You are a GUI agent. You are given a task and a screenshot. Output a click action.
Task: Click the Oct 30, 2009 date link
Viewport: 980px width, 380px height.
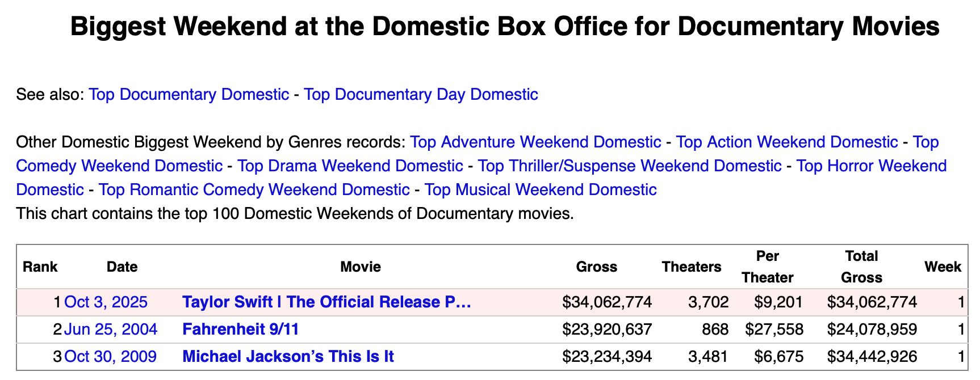pos(111,357)
